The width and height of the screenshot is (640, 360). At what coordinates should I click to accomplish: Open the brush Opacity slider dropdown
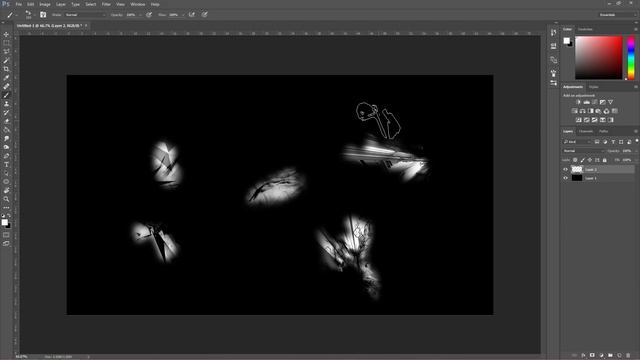[x=140, y=15]
